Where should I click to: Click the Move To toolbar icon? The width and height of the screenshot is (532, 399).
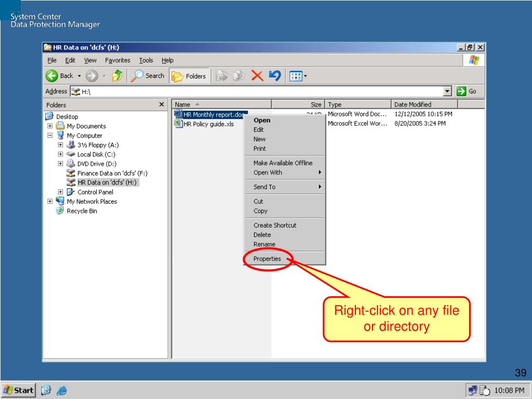(x=222, y=76)
